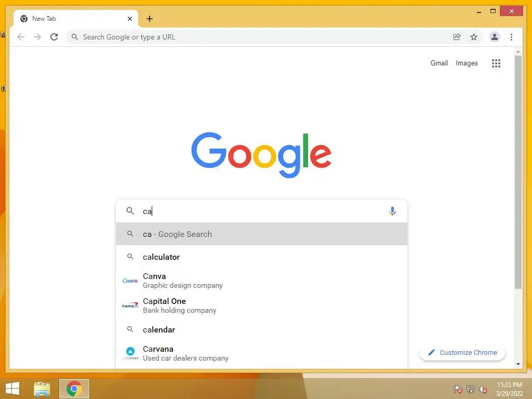This screenshot has width=532, height=399.
Task: Click the search icon beside calculator
Action: pos(130,257)
